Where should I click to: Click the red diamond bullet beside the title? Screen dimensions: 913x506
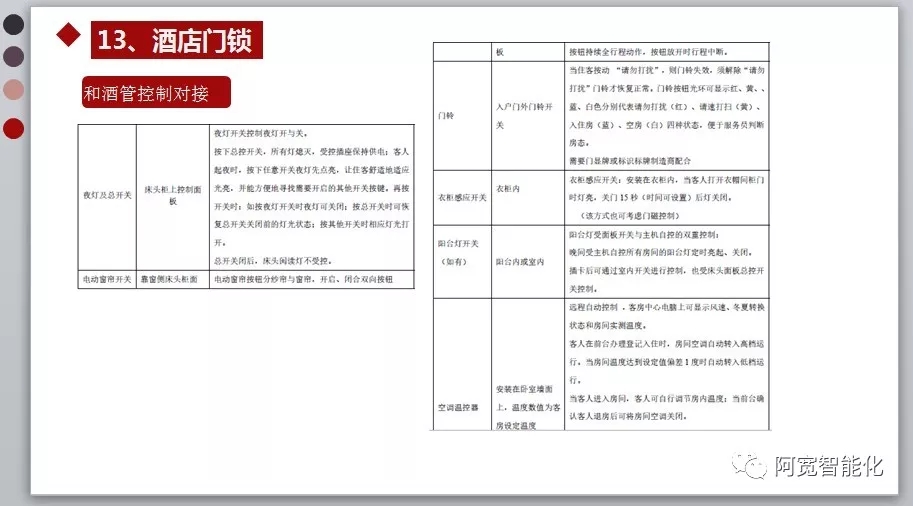coord(68,36)
